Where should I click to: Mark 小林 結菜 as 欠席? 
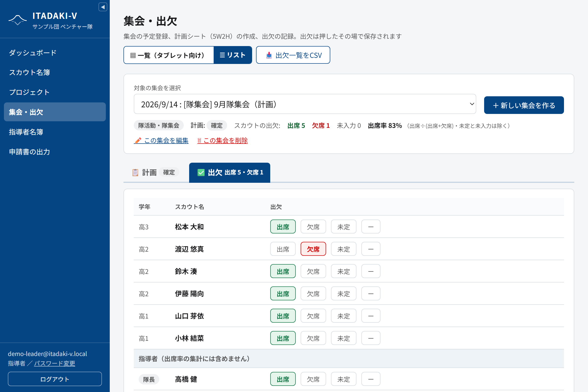pos(313,338)
